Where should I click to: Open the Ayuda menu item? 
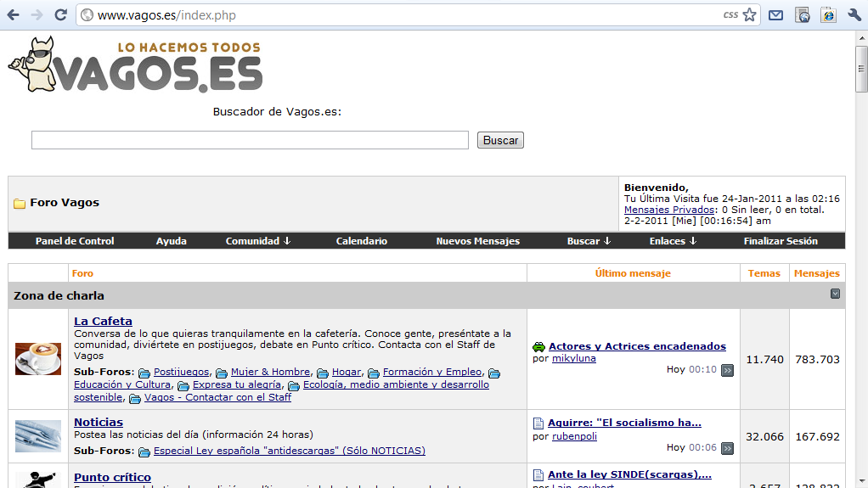pos(171,241)
